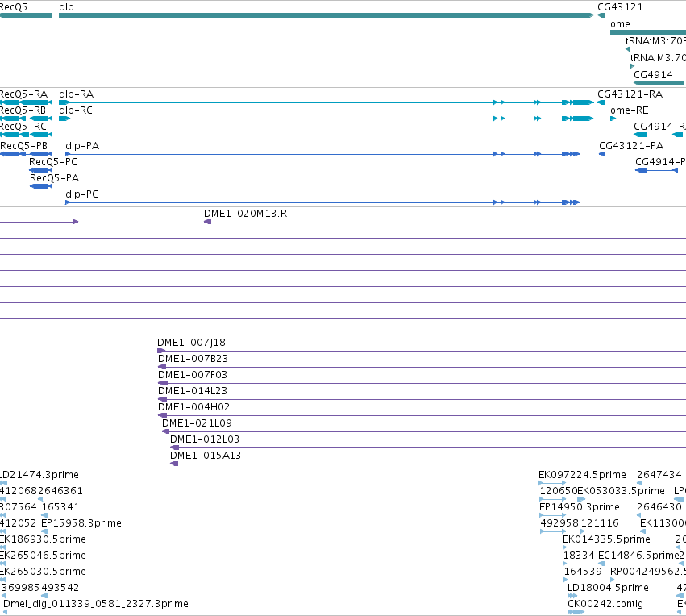The image size is (686, 616).
Task: Select the EK186930.5prime EST label
Action: click(x=43, y=539)
